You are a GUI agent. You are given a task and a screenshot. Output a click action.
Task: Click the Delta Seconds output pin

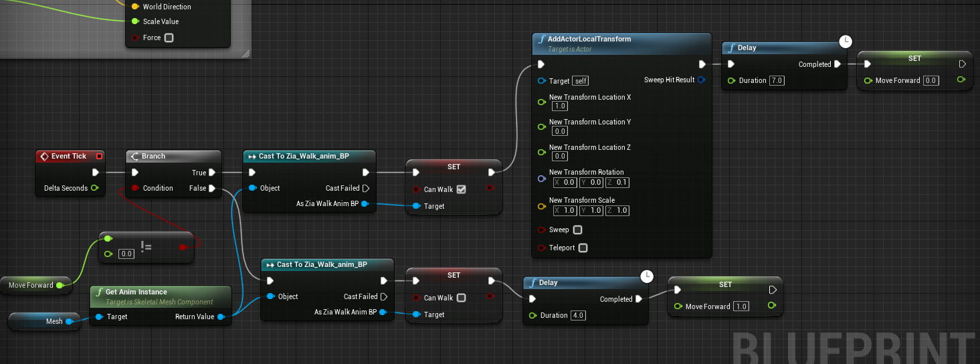(94, 188)
